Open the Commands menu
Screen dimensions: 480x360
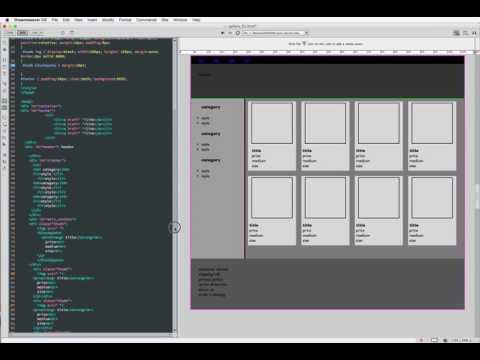pos(146,20)
